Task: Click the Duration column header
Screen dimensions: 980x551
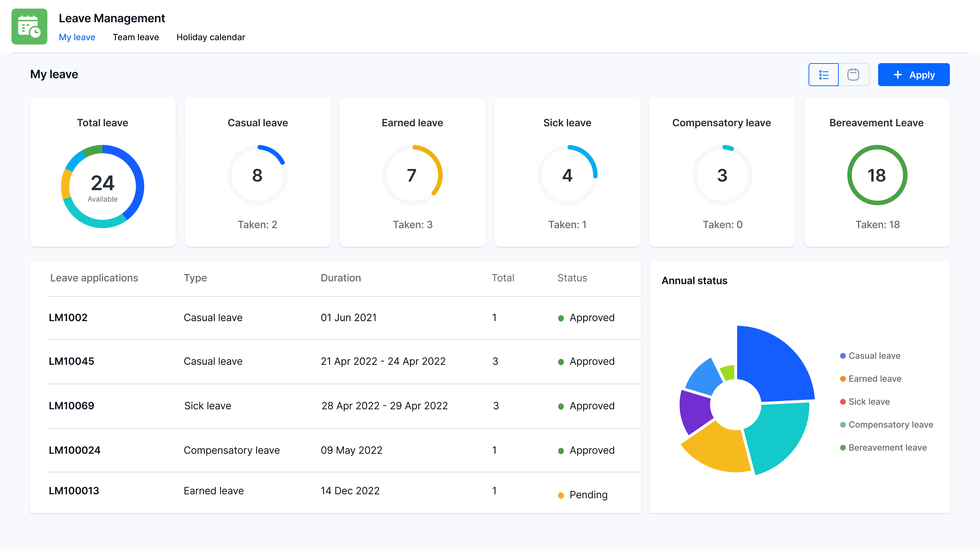Action: click(x=341, y=278)
